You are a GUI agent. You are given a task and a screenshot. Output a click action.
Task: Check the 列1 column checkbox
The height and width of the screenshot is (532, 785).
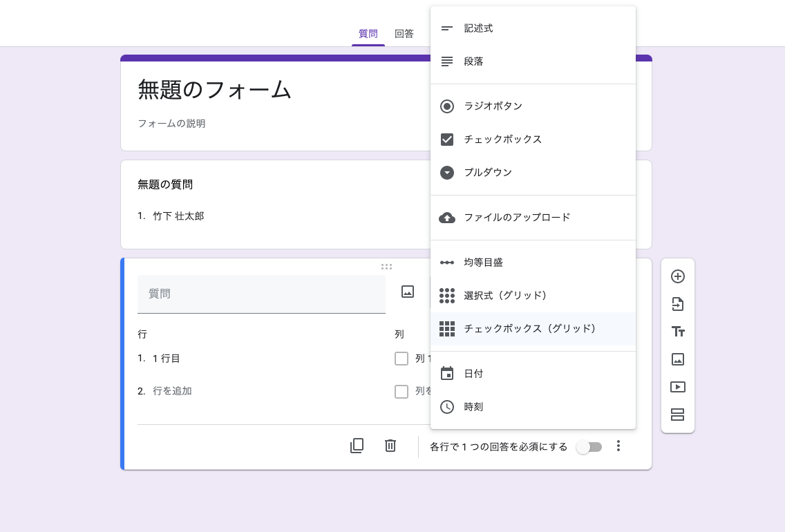pyautogui.click(x=401, y=359)
